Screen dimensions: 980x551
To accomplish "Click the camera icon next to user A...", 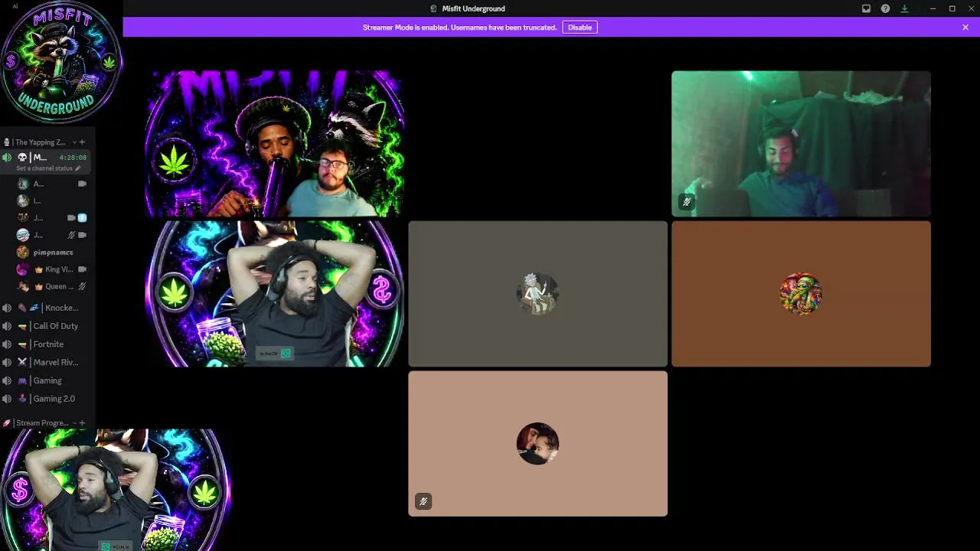I will [82, 184].
